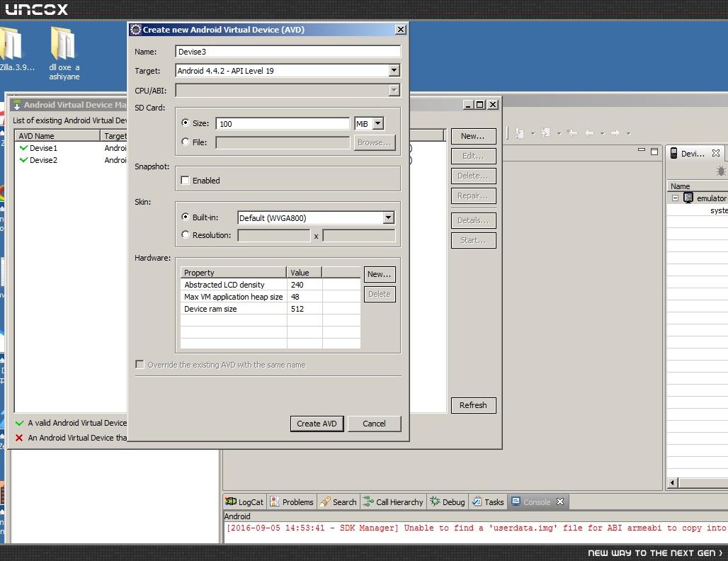Maximize the editor area with its maximize icon
The width and height of the screenshot is (728, 561).
pyautogui.click(x=654, y=152)
